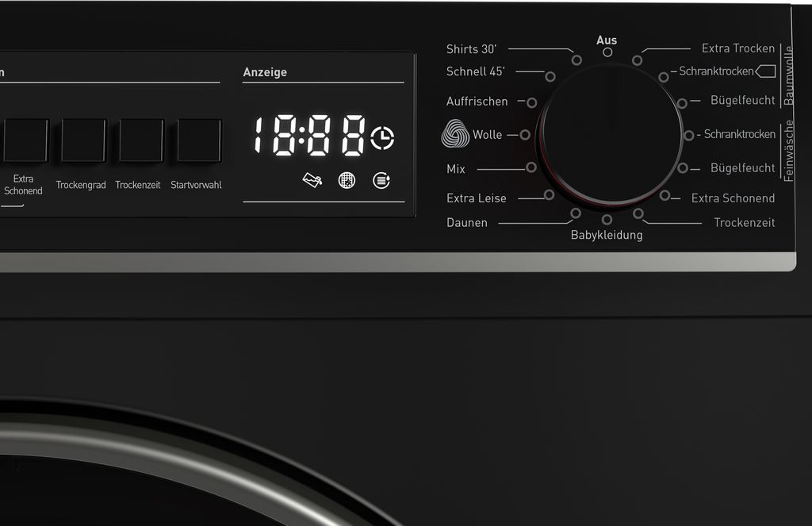
Task: Tap the lint filter cleaning indicator icon
Action: point(347,180)
